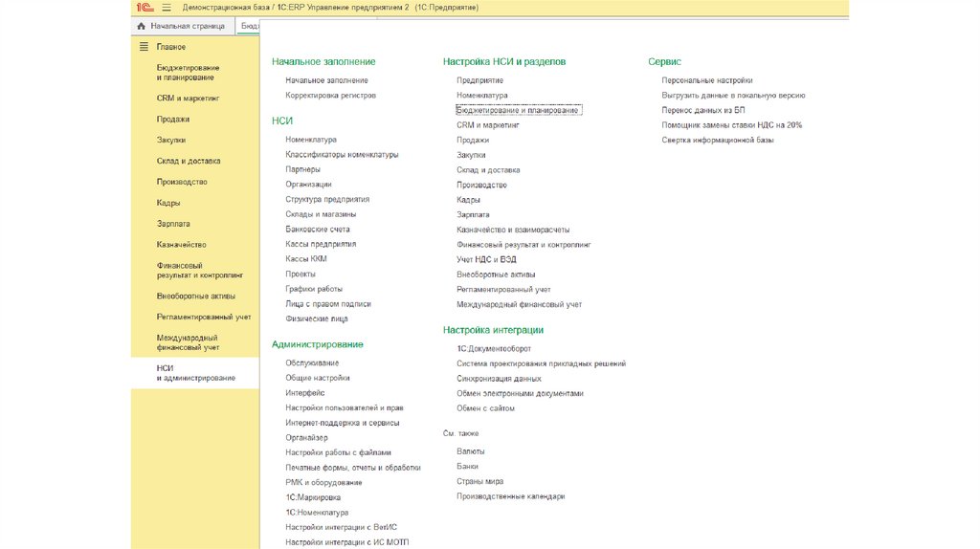Open Номенклатура under НСИ group
This screenshot has height=549, width=980.
tap(311, 140)
